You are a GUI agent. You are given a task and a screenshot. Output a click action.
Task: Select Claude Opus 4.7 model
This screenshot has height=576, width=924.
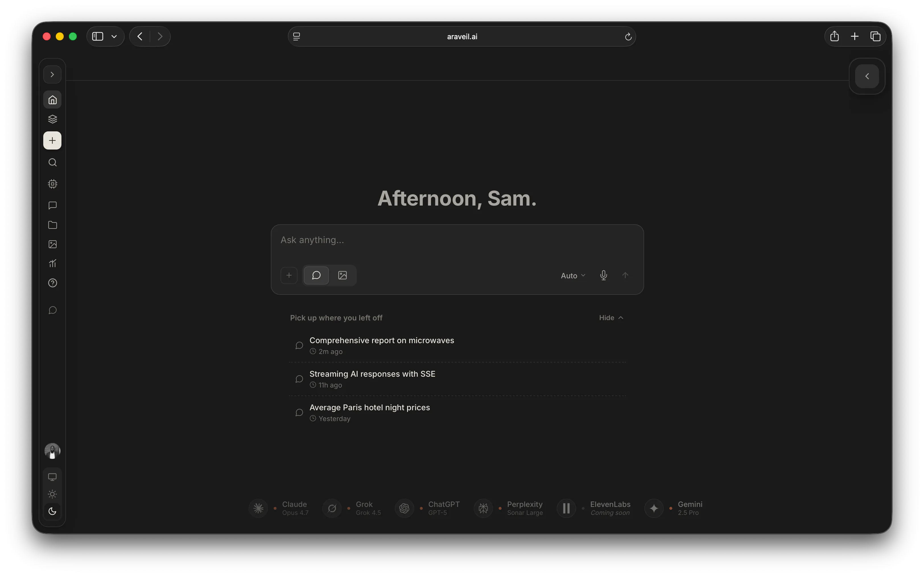click(x=279, y=508)
